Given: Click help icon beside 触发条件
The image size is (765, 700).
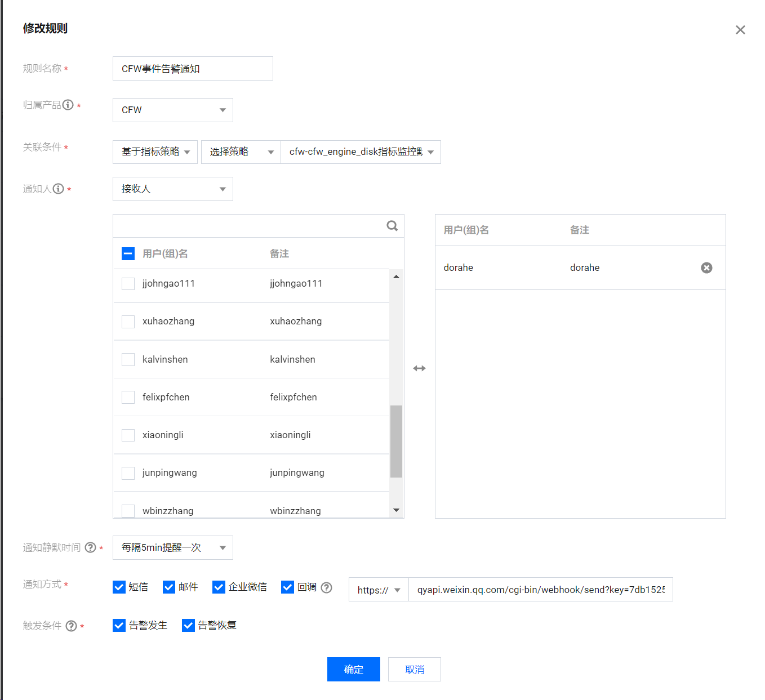Looking at the screenshot, I should (71, 626).
